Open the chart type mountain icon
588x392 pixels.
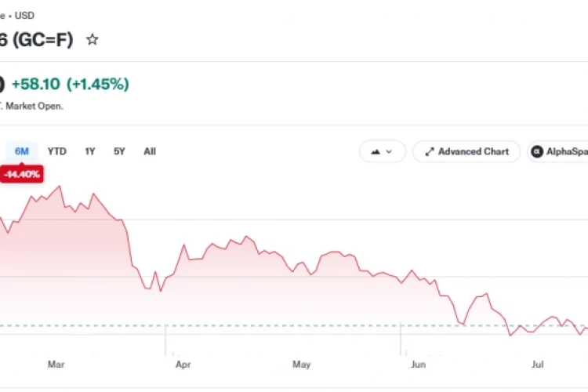(x=376, y=151)
